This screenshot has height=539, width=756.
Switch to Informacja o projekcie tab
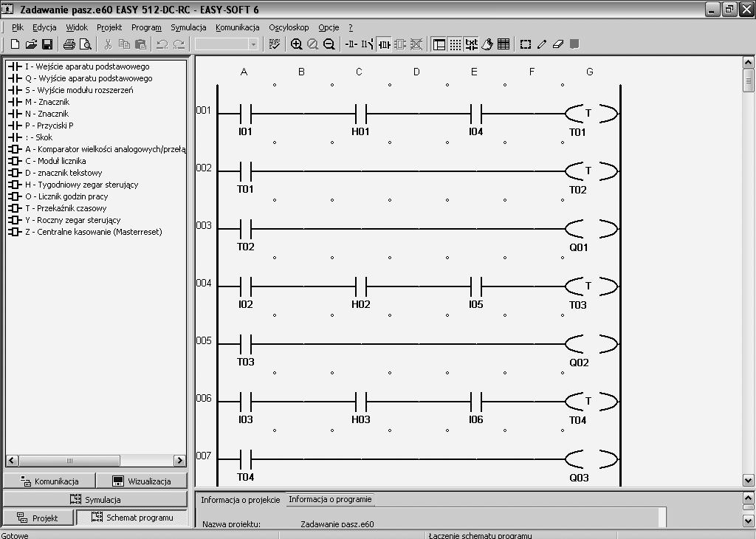pos(240,500)
